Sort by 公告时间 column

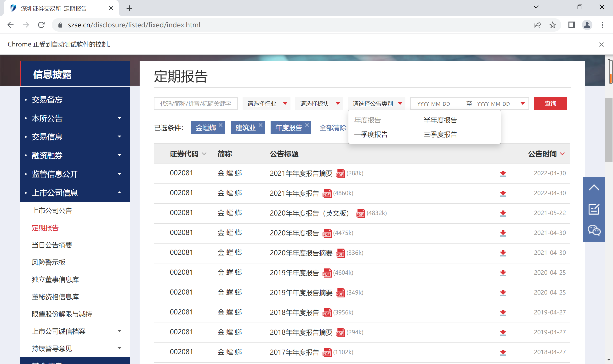(x=546, y=154)
